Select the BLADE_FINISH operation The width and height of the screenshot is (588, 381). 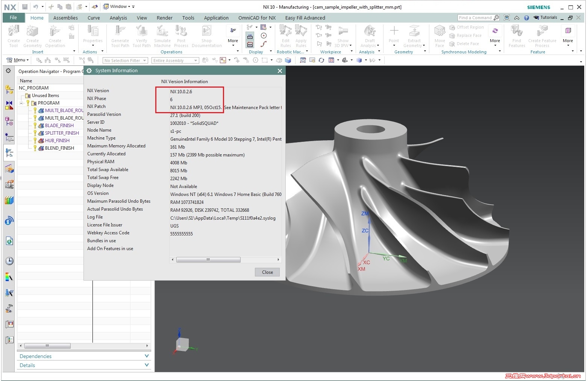(x=59, y=126)
